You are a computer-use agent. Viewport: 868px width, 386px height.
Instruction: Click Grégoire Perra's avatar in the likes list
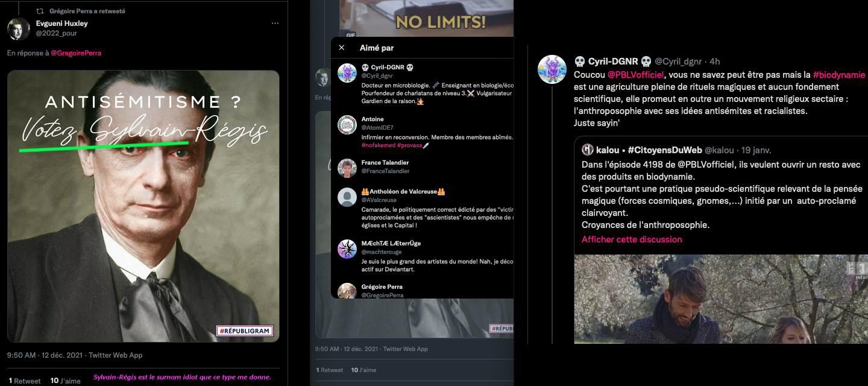coord(347,290)
